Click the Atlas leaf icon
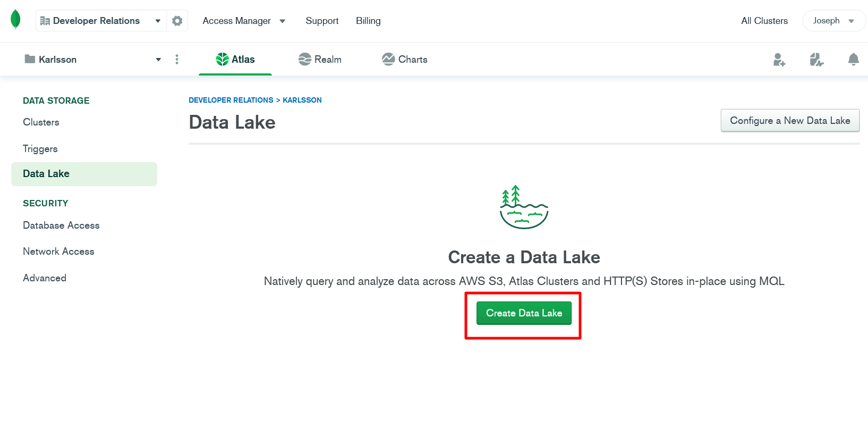 222,60
